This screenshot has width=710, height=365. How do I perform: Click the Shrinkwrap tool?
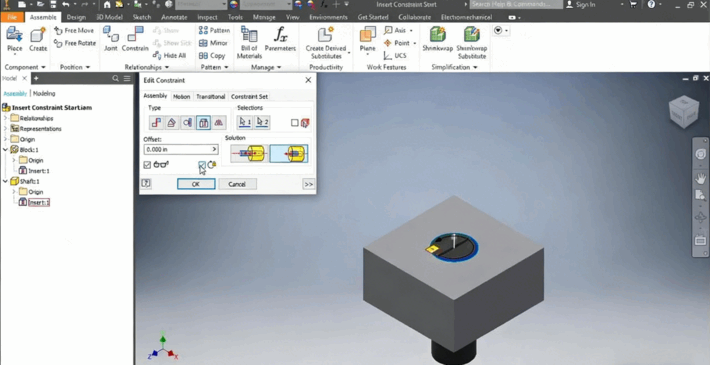point(438,39)
